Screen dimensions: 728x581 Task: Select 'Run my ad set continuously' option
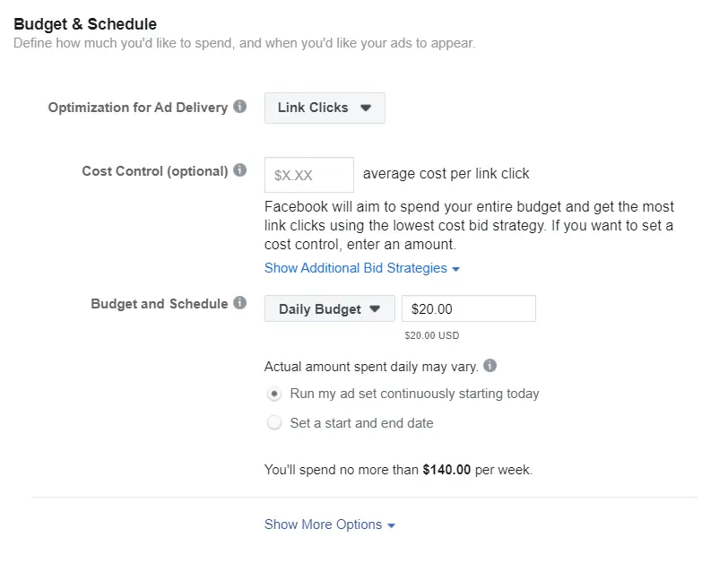tap(274, 394)
